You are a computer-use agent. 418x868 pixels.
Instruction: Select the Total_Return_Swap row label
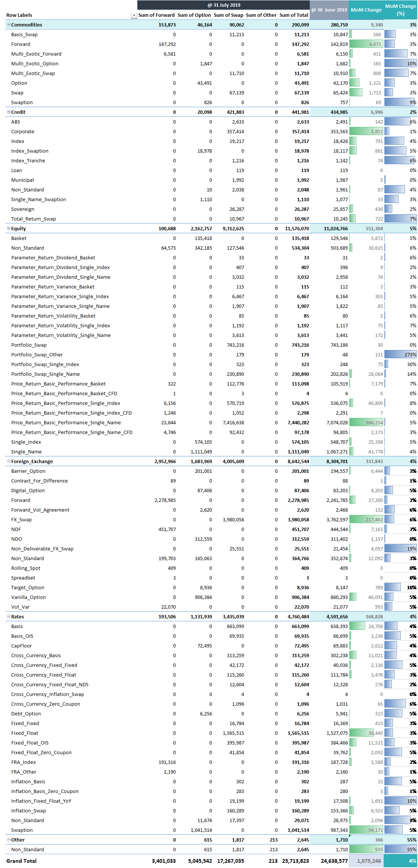pos(33,219)
